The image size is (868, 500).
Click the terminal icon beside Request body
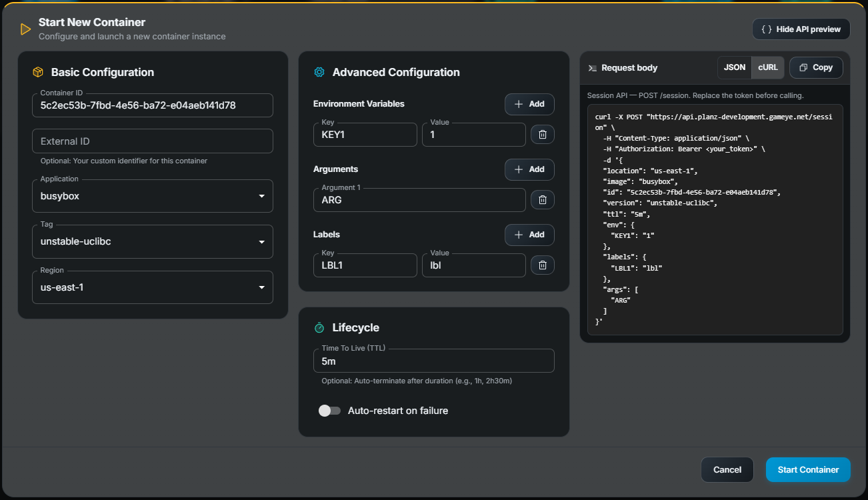(x=592, y=68)
